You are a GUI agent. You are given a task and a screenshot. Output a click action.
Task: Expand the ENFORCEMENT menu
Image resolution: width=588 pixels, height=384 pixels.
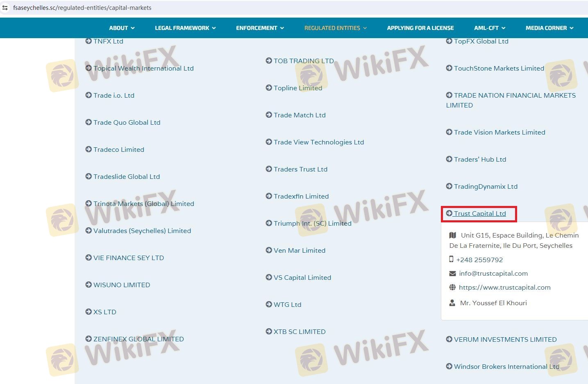260,28
